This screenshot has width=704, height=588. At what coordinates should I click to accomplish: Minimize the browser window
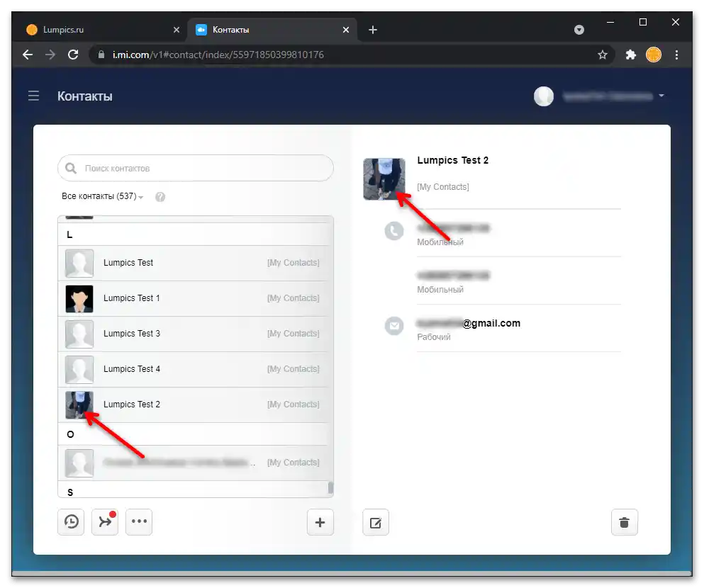[x=610, y=22]
